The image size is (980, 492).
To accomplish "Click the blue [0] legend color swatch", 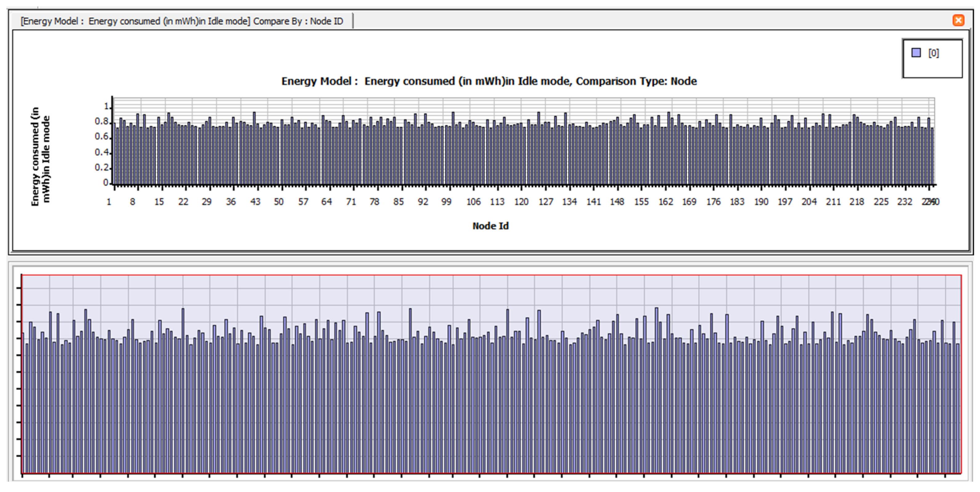I will click(x=916, y=52).
